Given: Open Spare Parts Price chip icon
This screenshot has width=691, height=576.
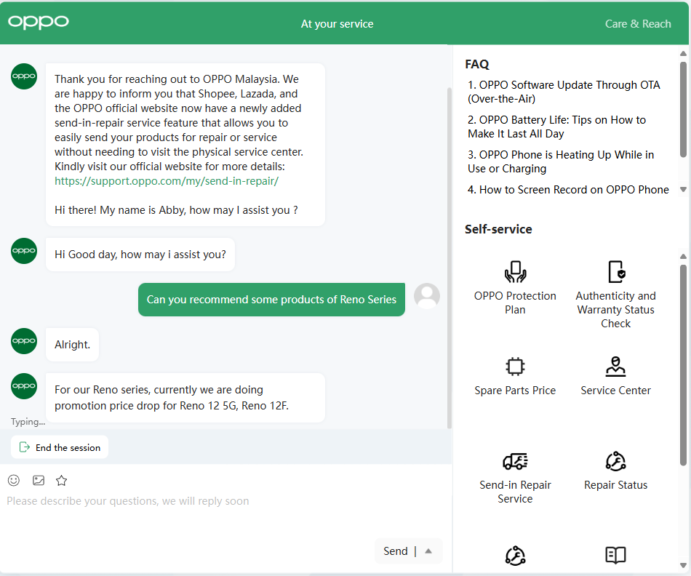Looking at the screenshot, I should coord(515,366).
